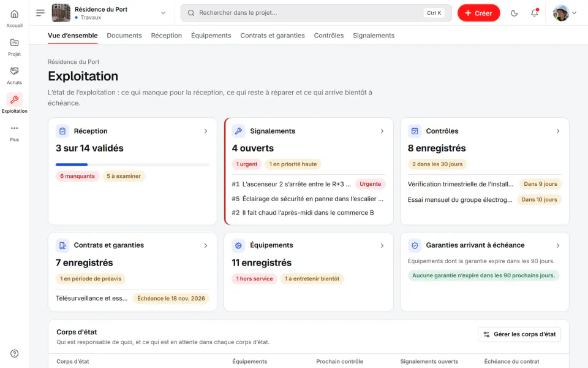Image resolution: width=588 pixels, height=368 pixels.
Task: Switch to Vue d'ensemble tab
Action: point(72,36)
